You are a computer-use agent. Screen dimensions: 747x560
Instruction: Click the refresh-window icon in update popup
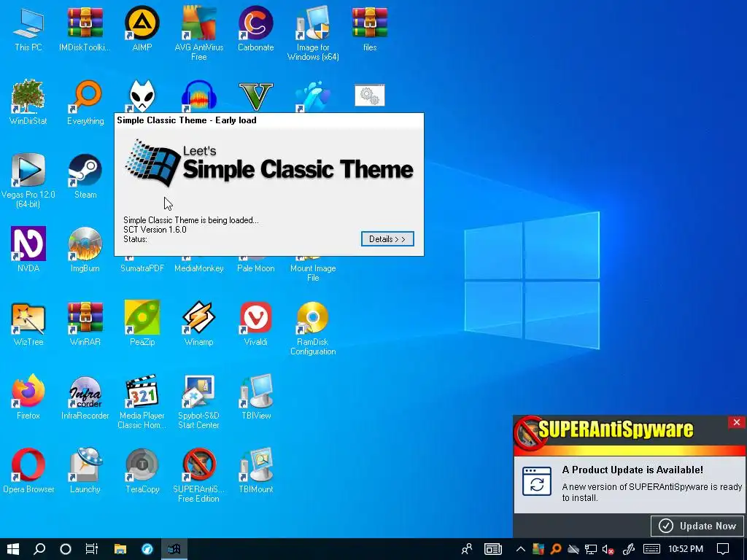click(x=537, y=481)
